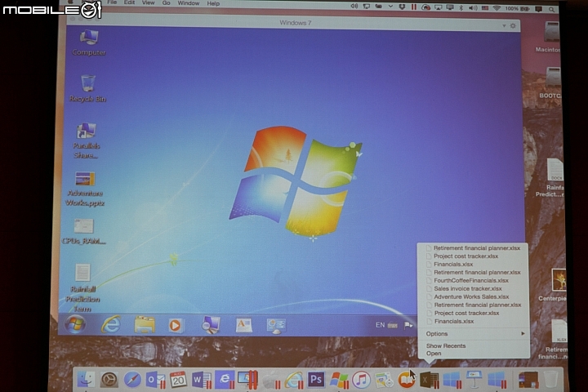The image size is (588, 392).
Task: Click Dropbox icon in menu bar
Action: click(402, 7)
